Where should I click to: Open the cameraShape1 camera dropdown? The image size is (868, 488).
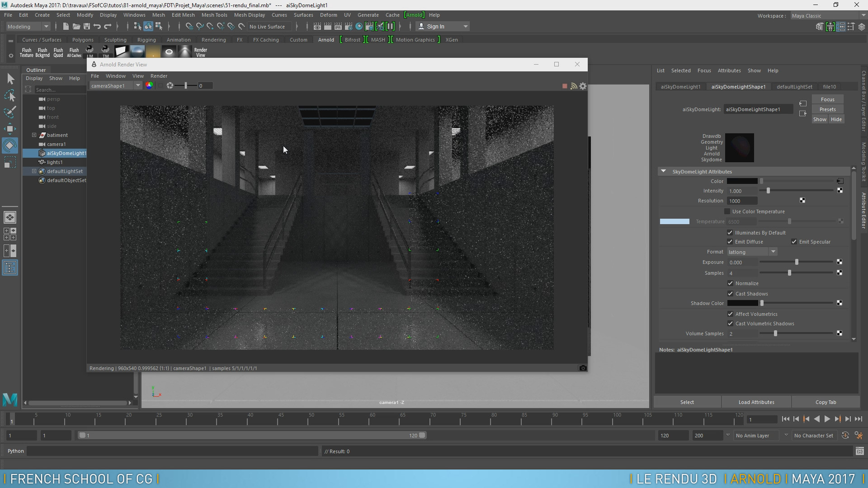(138, 85)
